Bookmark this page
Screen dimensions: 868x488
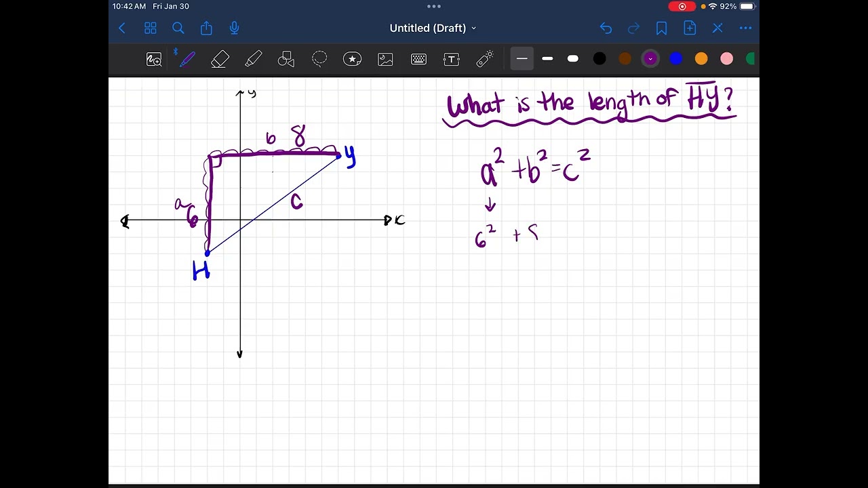click(x=661, y=28)
